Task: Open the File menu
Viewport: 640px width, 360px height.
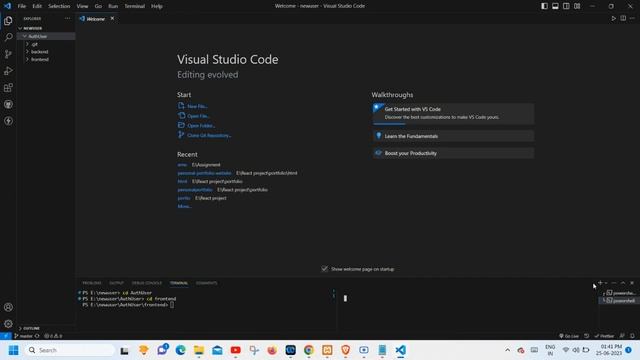Action: 22,6
